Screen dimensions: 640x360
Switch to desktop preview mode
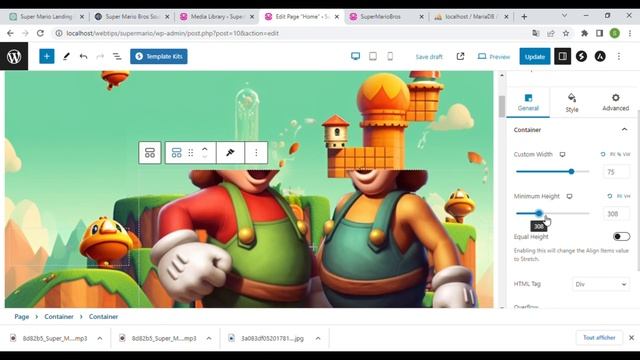pyautogui.click(x=356, y=56)
